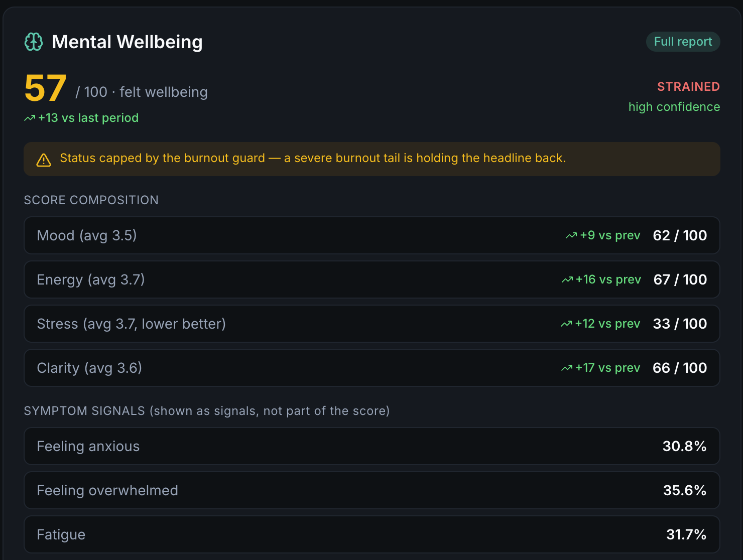Select the Energy (avg 3.7) row
The width and height of the screenshot is (743, 560).
tap(372, 279)
